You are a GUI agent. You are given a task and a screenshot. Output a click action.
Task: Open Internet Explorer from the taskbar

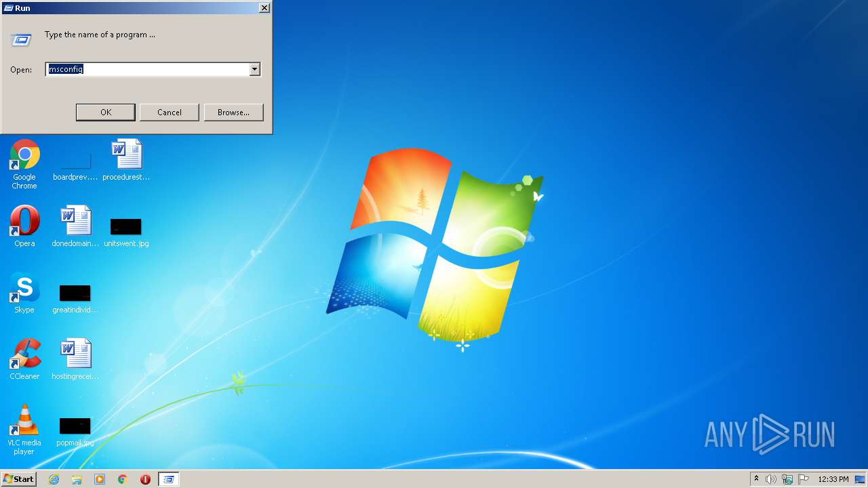pos(54,479)
